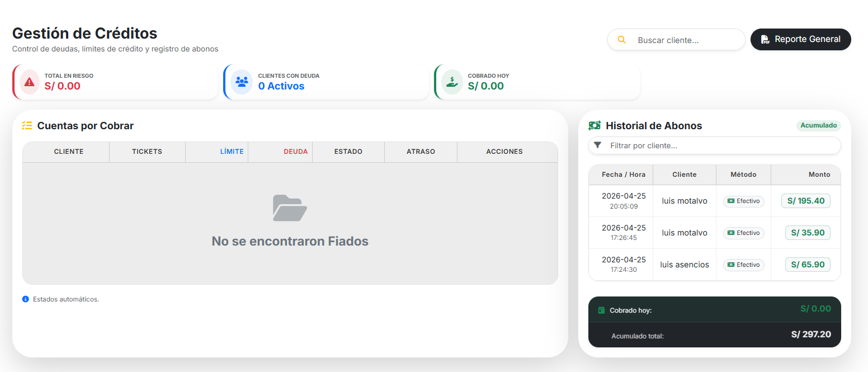Screen dimensions: 868x372
Task: Click luis motalvo in the 17:26:45 row
Action: point(685,233)
